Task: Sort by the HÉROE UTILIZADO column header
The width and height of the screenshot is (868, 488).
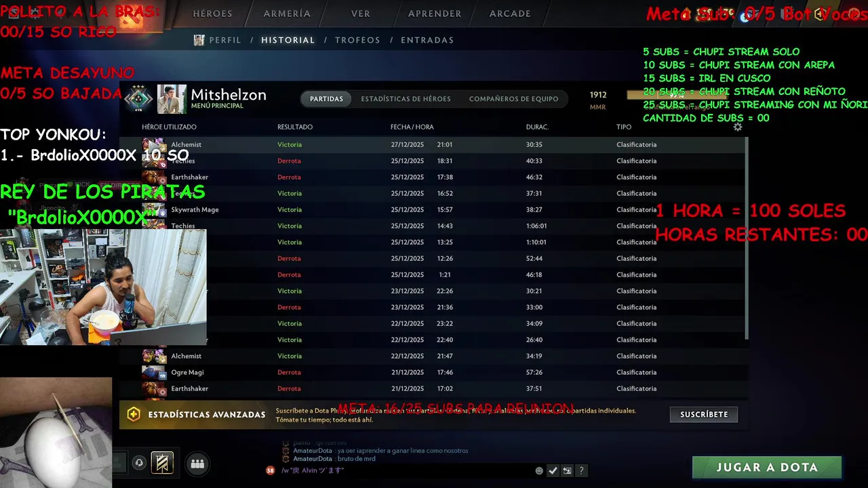Action: point(169,127)
